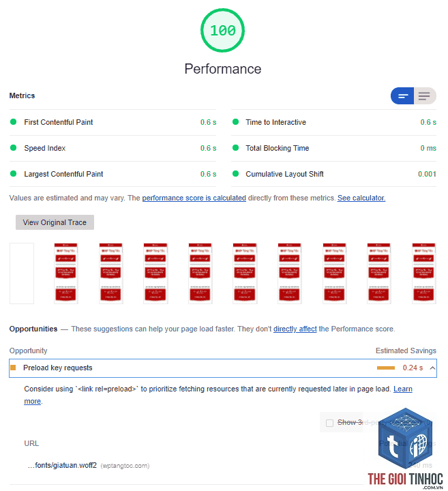Click the URL column header
Viewport: 448px width, 491px height.
[x=31, y=443]
